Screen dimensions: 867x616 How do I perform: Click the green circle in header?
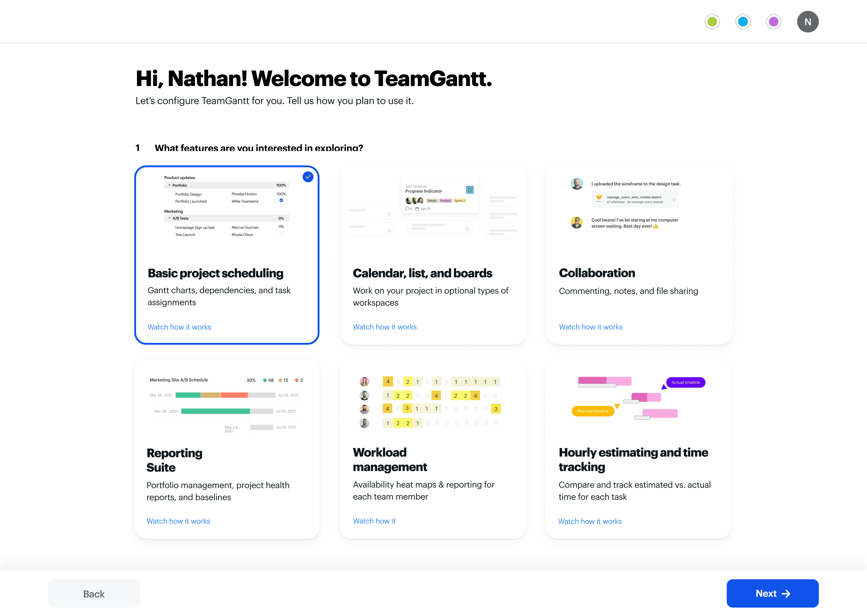[712, 22]
